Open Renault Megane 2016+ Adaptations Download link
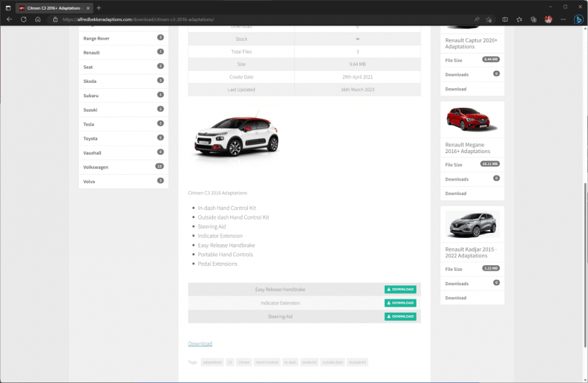The height and width of the screenshot is (383, 588). 455,193
